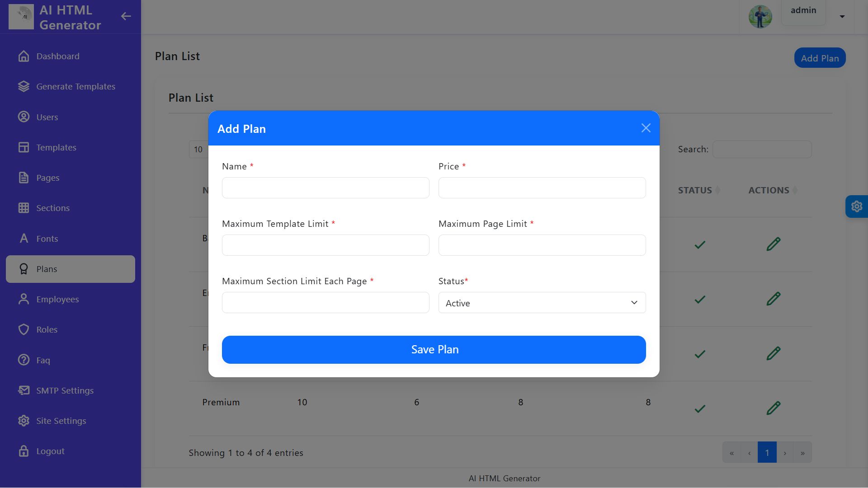Open the Status dropdown showing Active
The image size is (868, 488).
click(x=542, y=303)
